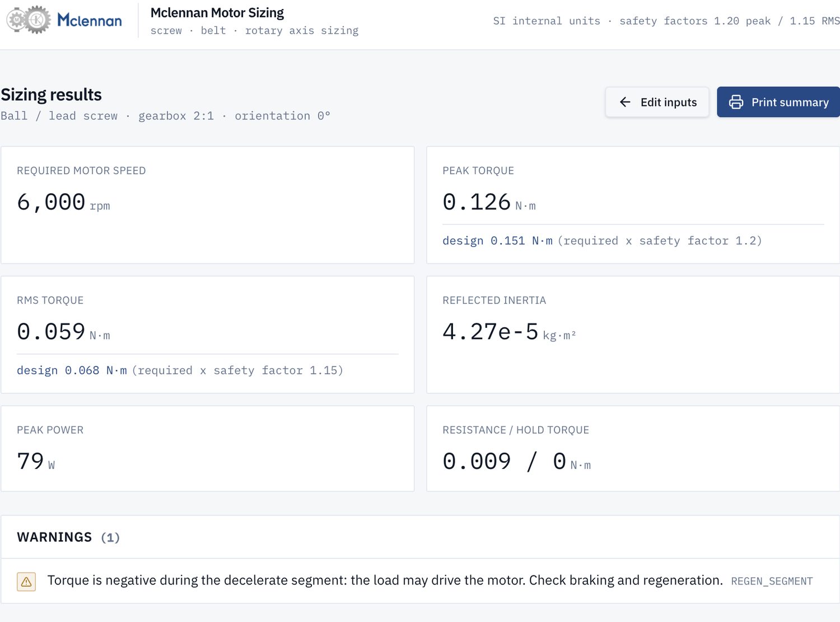The height and width of the screenshot is (622, 840).
Task: Select the negative torque warning message
Action: tap(385, 581)
